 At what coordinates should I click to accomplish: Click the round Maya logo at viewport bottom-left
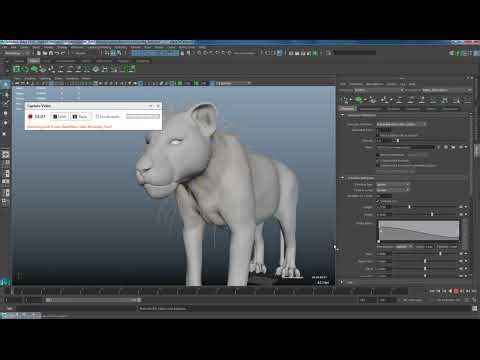[x=5, y=282]
